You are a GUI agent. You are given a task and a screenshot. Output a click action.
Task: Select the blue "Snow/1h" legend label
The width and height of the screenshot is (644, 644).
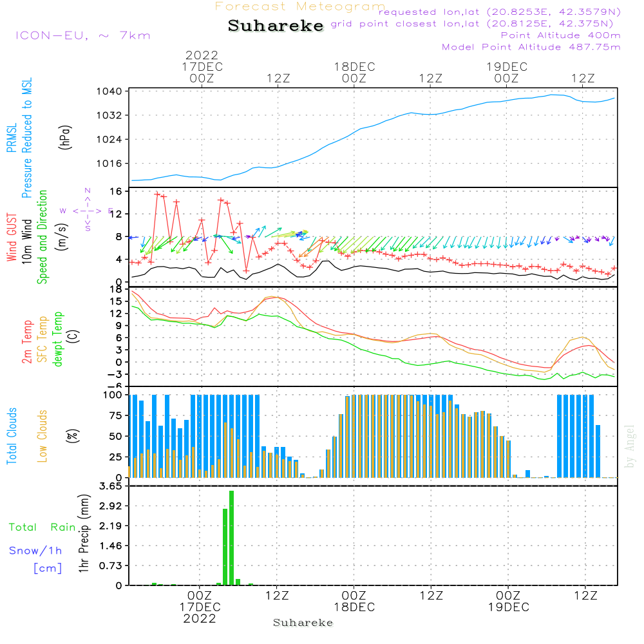tap(35, 551)
